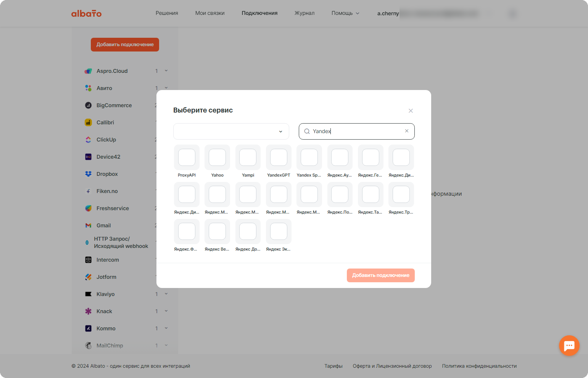The height and width of the screenshot is (378, 588).
Task: Open the Помощь dropdown menu
Action: [x=345, y=13]
